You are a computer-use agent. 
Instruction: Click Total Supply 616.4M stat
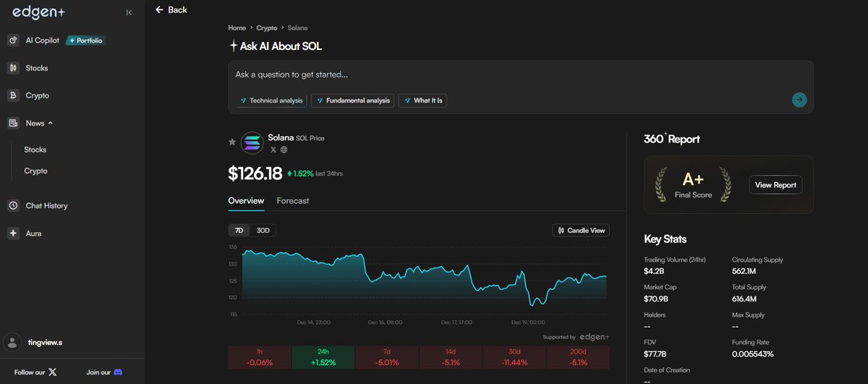[749, 293]
